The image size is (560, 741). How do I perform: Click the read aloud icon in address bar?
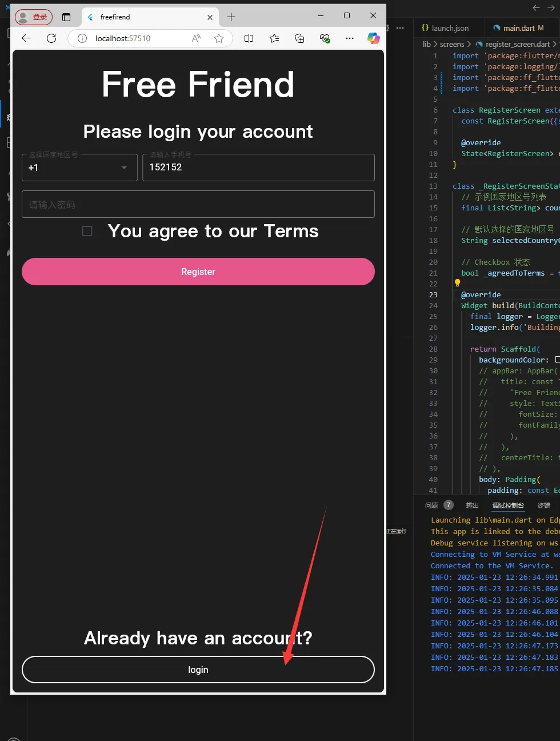pos(196,38)
